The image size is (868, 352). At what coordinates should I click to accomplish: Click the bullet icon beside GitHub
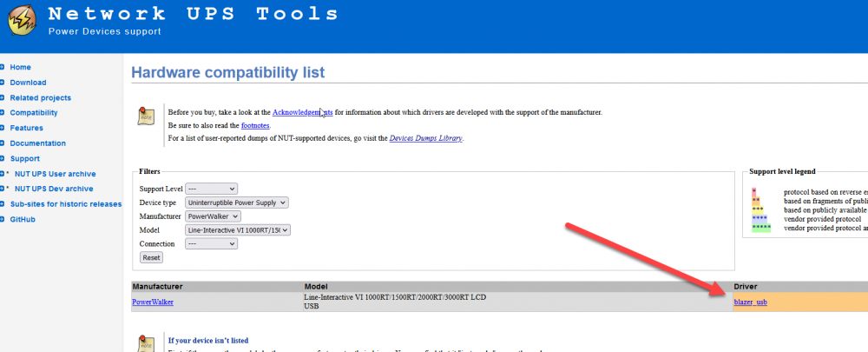coord(3,220)
